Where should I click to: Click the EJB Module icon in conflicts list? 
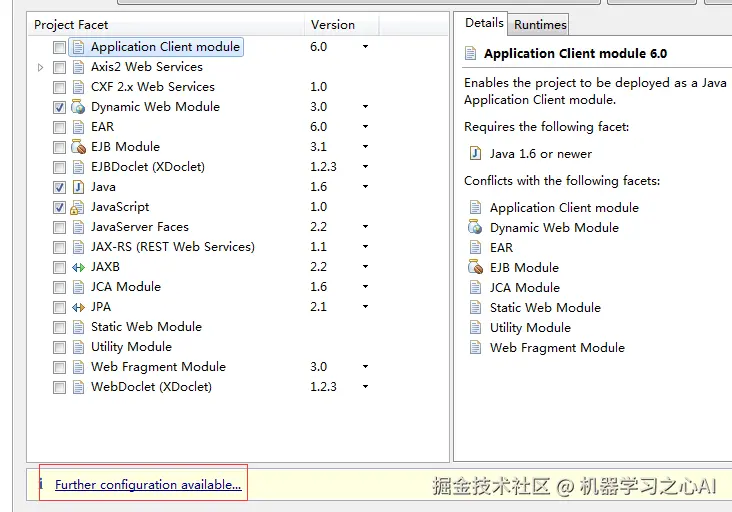tap(475, 267)
